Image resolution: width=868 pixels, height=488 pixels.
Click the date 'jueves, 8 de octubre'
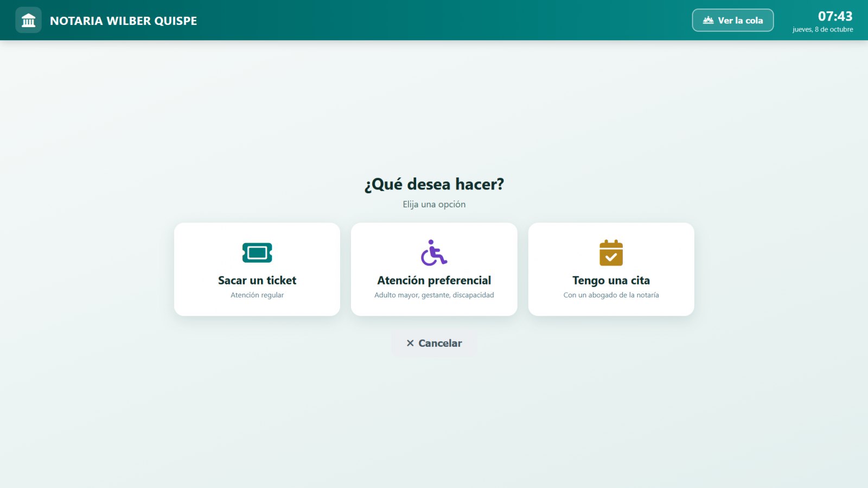tap(822, 29)
